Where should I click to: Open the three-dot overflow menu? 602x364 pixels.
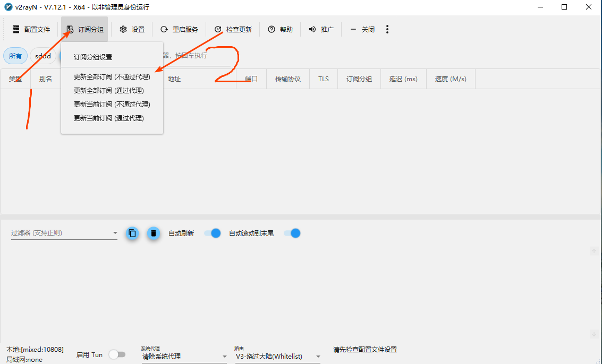click(x=387, y=30)
